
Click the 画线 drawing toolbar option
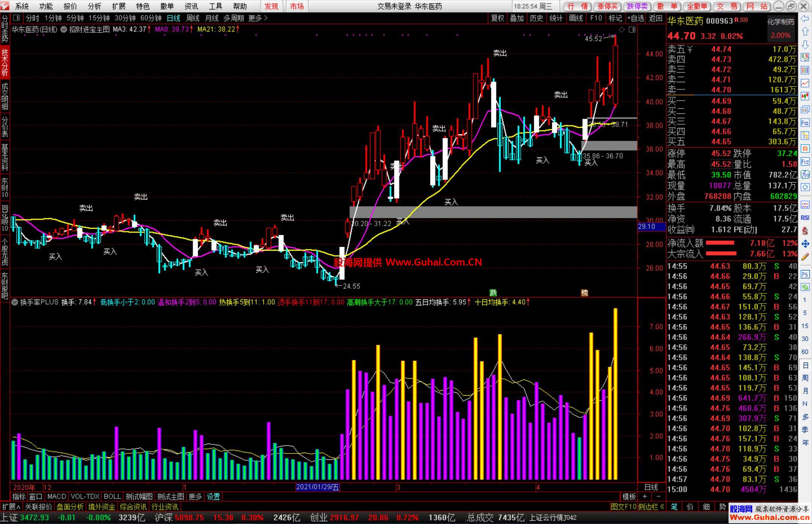pos(576,18)
